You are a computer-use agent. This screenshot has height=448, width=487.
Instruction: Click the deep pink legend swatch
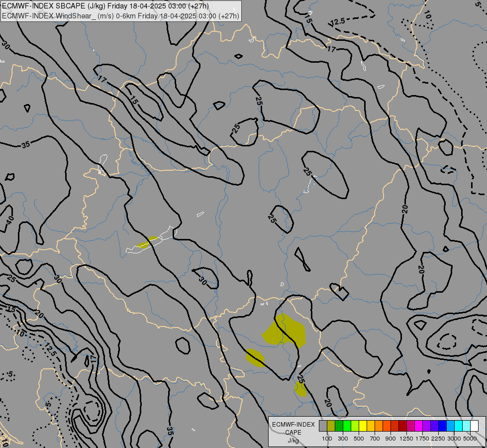pos(410,426)
